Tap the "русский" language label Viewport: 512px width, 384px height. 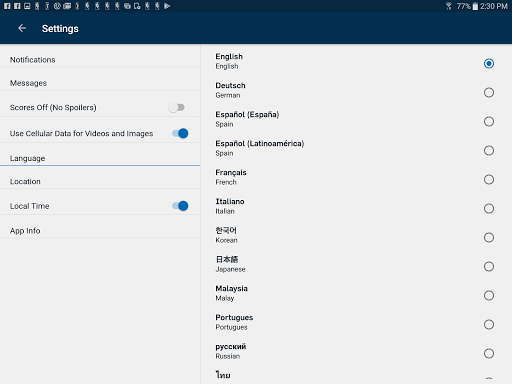point(231,347)
